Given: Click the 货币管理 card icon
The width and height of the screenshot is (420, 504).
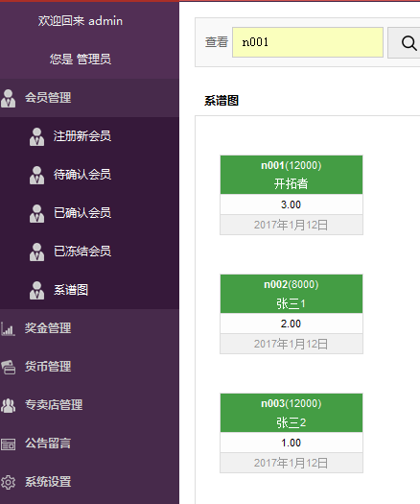Looking at the screenshot, I should (x=8, y=367).
